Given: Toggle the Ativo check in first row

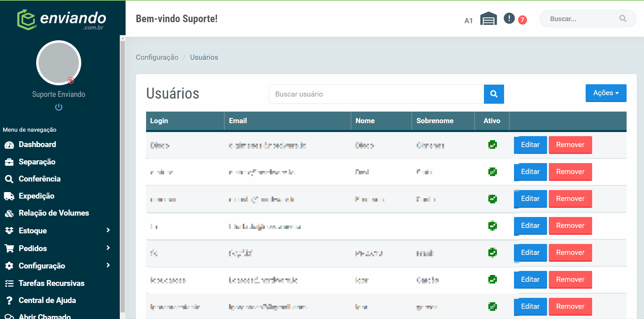Looking at the screenshot, I should click(x=492, y=145).
